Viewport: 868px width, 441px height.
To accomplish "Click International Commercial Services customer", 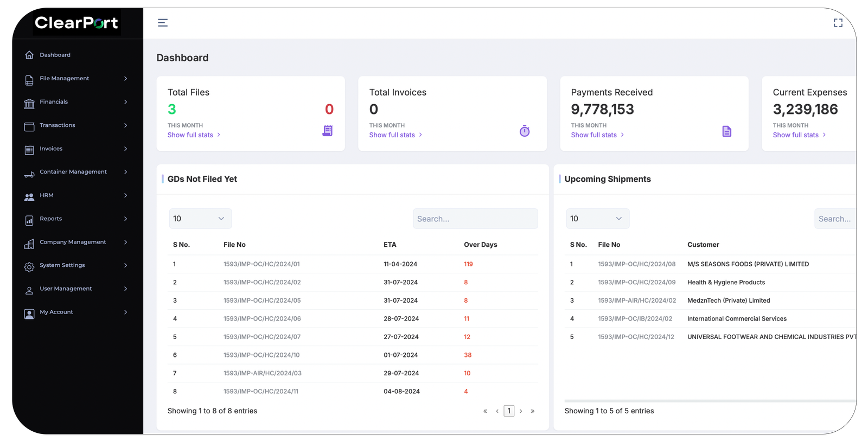I will tap(737, 318).
